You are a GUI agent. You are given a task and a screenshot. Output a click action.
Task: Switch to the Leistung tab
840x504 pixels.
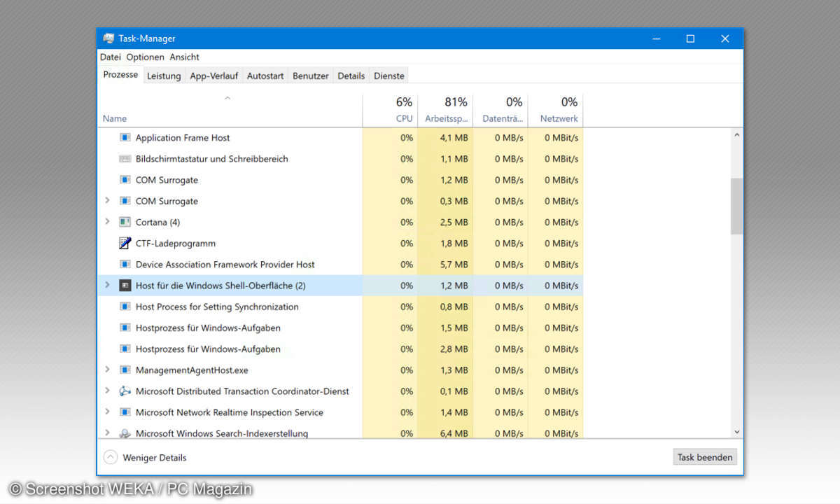[x=164, y=76]
